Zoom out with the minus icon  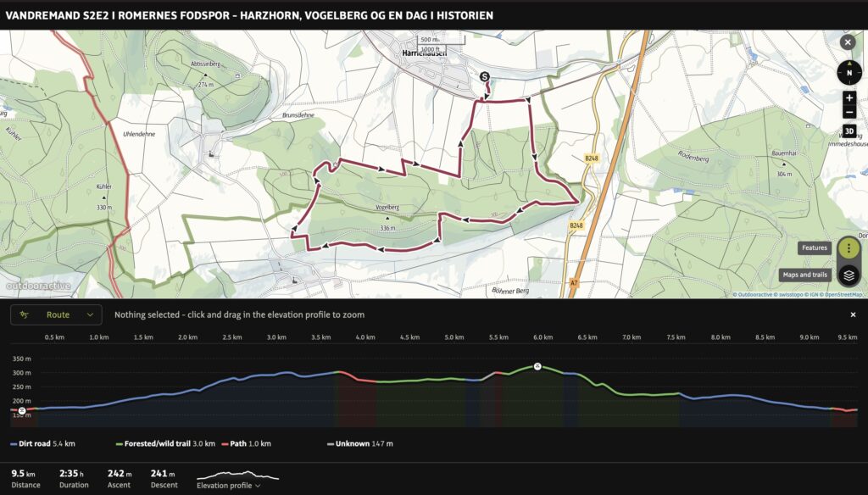coord(849,112)
